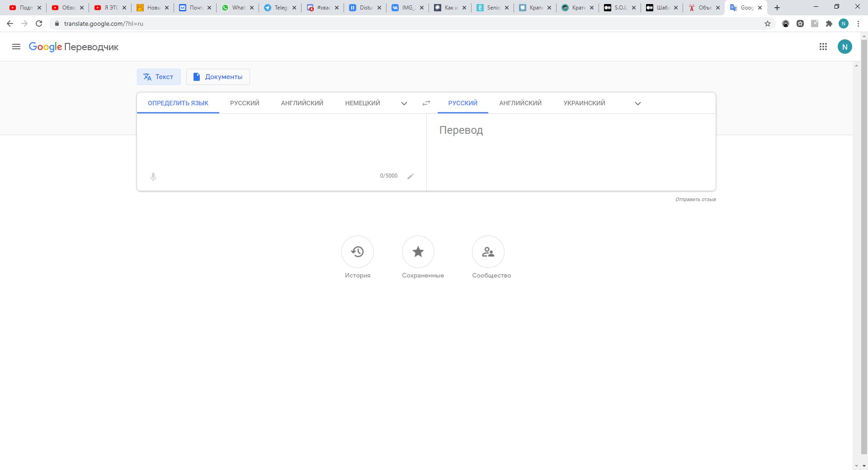Switch to Документы translation mode
Image resolution: width=868 pixels, height=470 pixels.
tap(218, 77)
